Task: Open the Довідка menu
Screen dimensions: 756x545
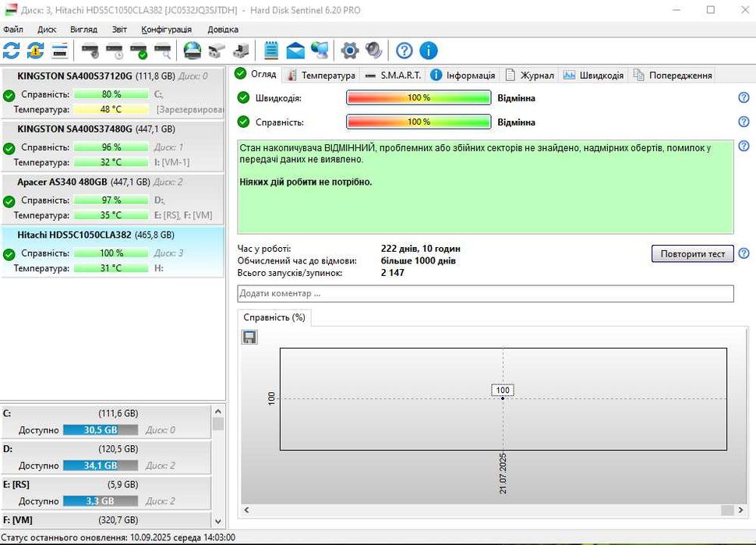Action: (223, 30)
